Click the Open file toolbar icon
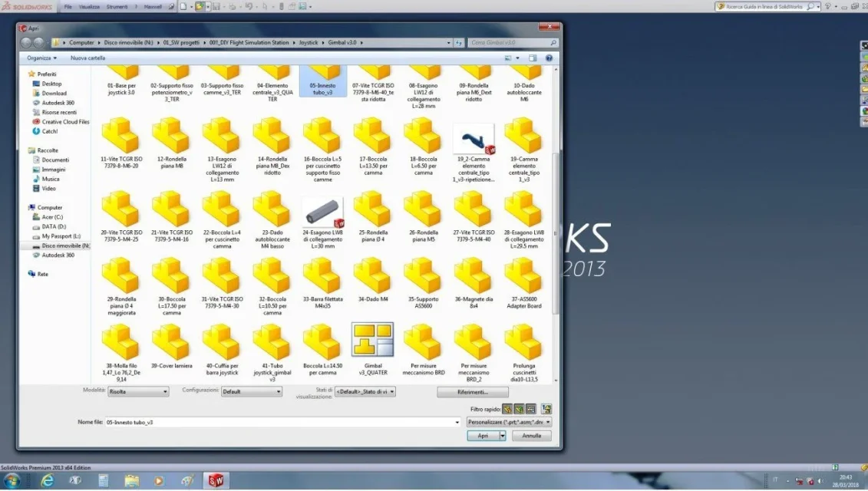This screenshot has width=868, height=491. [x=200, y=7]
